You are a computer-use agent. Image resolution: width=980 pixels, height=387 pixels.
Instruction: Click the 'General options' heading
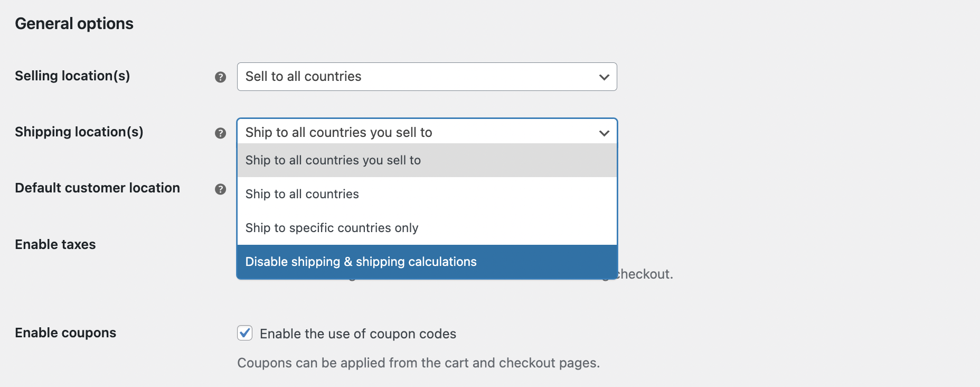coord(74,23)
